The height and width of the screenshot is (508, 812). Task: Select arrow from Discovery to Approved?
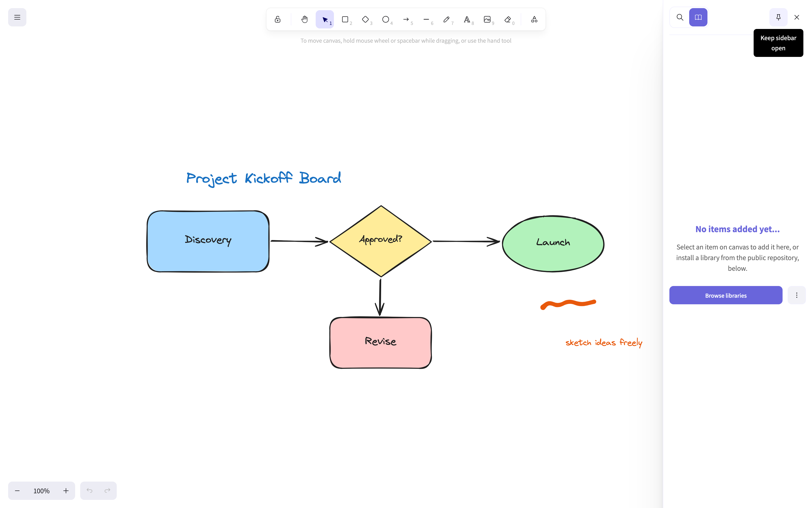point(299,241)
